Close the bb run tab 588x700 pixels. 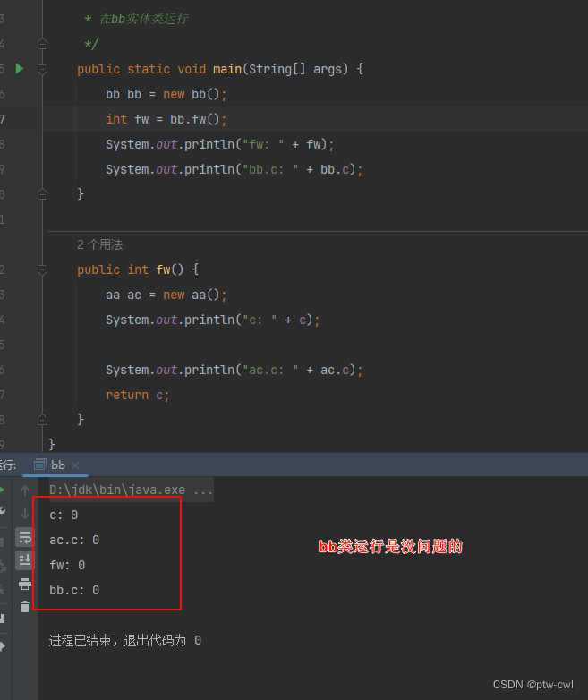(75, 465)
